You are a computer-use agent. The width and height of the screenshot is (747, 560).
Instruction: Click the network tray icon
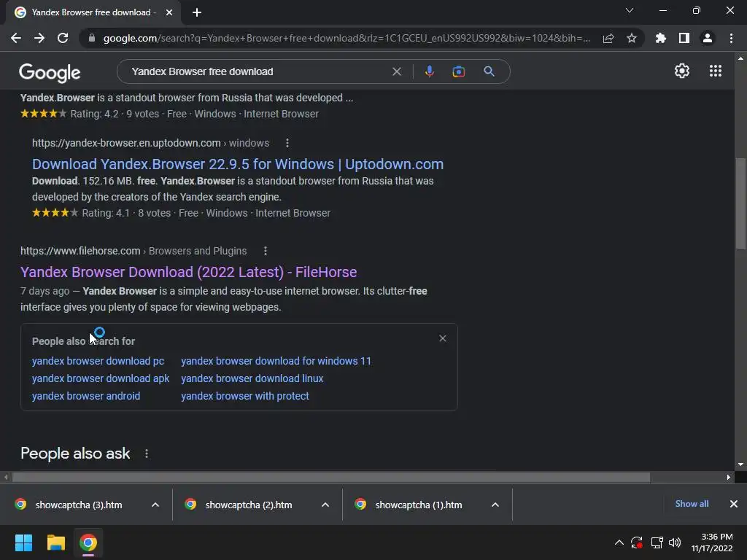657,542
